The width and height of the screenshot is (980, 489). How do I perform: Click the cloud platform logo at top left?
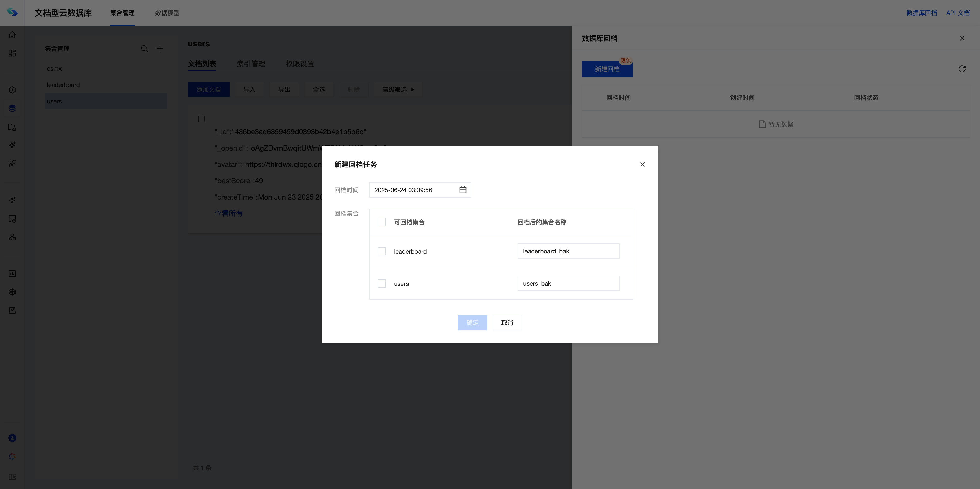12,13
